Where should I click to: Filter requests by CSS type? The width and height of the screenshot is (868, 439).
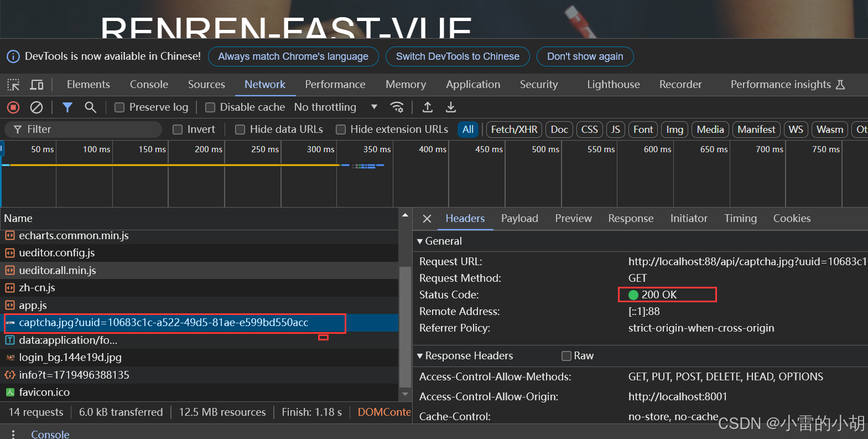coord(590,130)
